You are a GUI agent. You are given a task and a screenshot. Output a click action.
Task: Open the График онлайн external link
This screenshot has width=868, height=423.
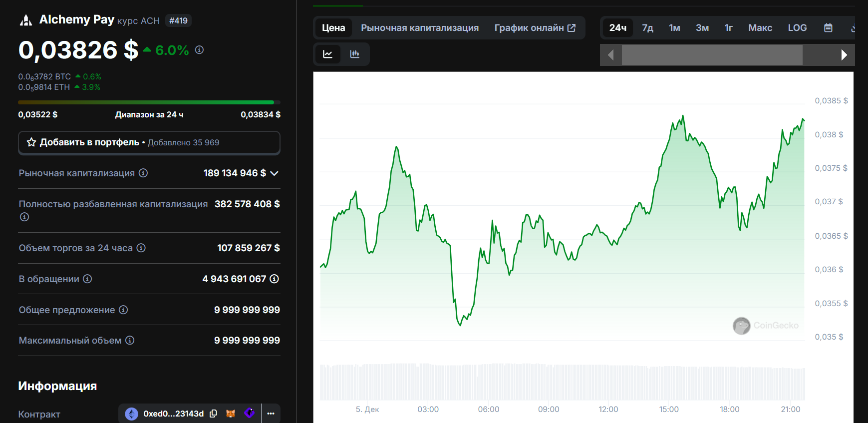[535, 28]
